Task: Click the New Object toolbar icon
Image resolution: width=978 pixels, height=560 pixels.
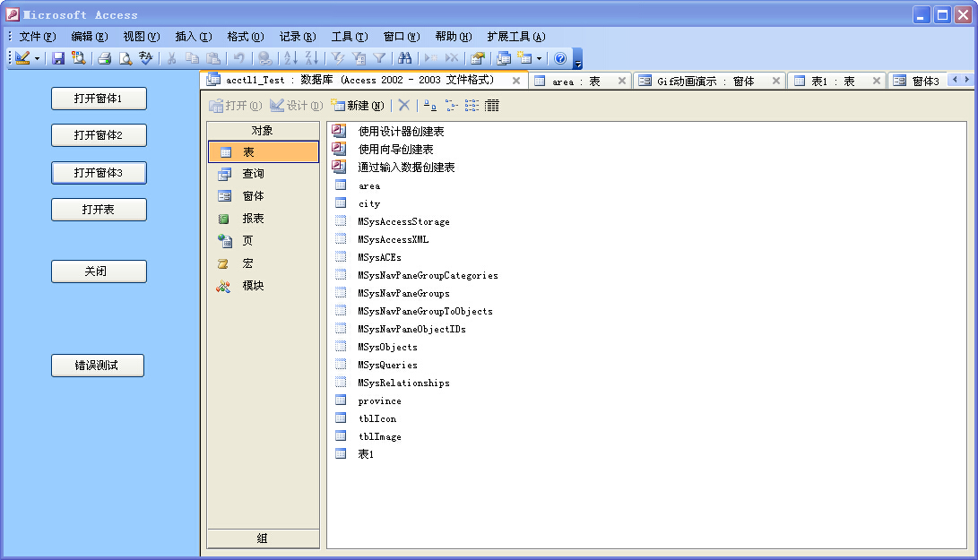Action: [525, 58]
